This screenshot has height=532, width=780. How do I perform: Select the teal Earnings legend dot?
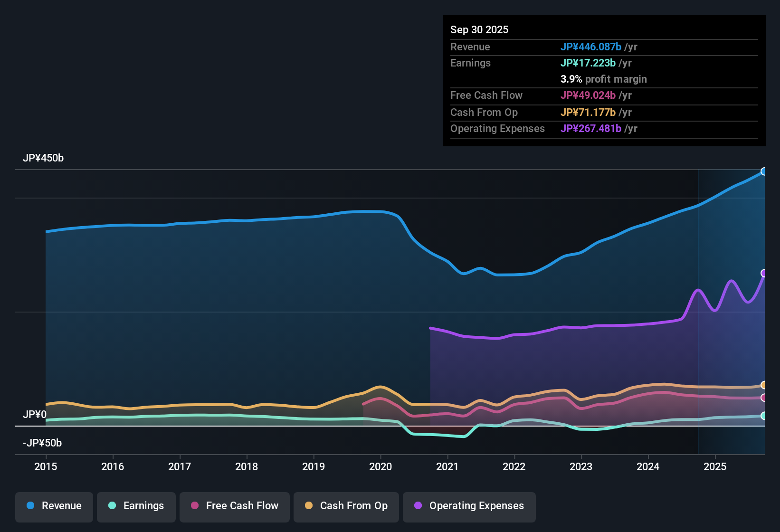point(112,506)
